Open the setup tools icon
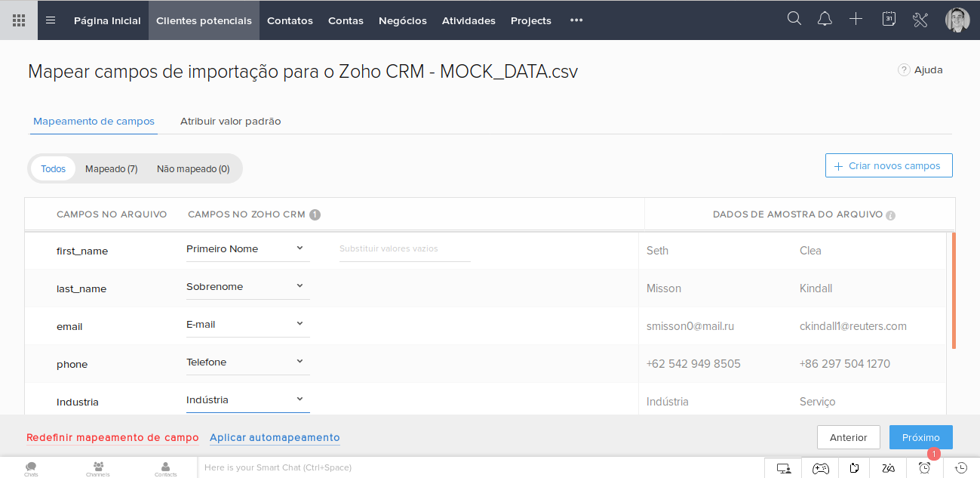This screenshot has width=980, height=478. click(x=920, y=20)
